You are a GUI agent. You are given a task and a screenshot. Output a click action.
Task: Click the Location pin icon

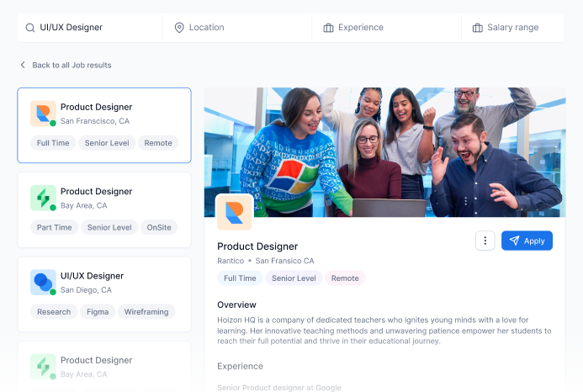tap(179, 28)
